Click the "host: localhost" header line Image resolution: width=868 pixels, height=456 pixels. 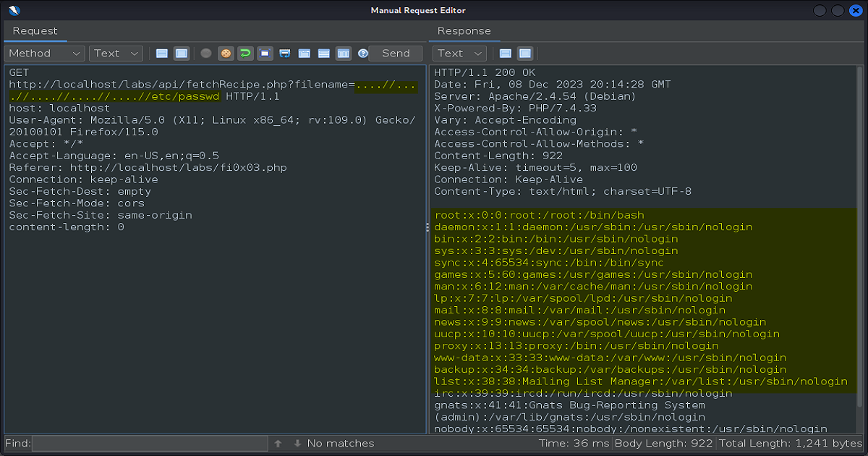[x=59, y=109]
